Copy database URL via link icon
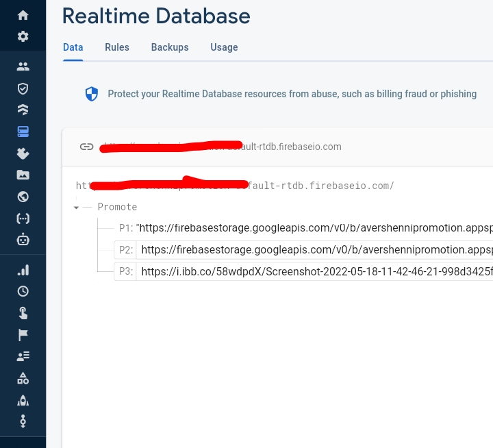The image size is (493, 448). pyautogui.click(x=86, y=147)
